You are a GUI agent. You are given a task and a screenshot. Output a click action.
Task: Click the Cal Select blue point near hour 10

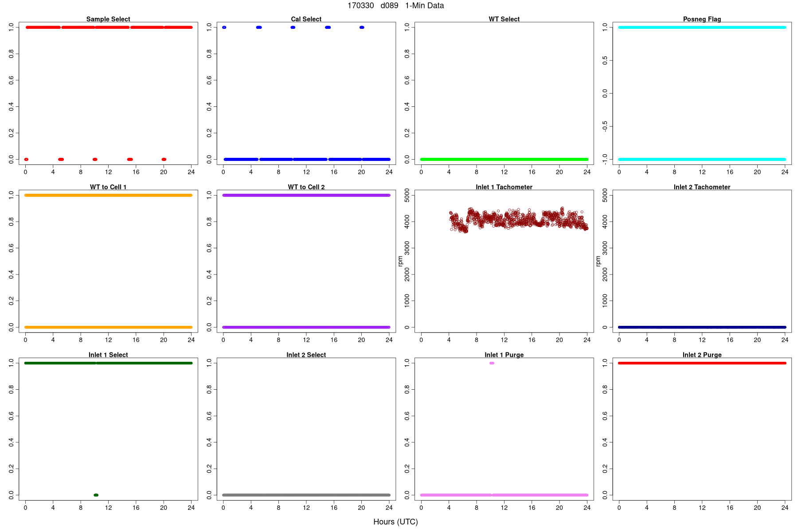click(293, 27)
